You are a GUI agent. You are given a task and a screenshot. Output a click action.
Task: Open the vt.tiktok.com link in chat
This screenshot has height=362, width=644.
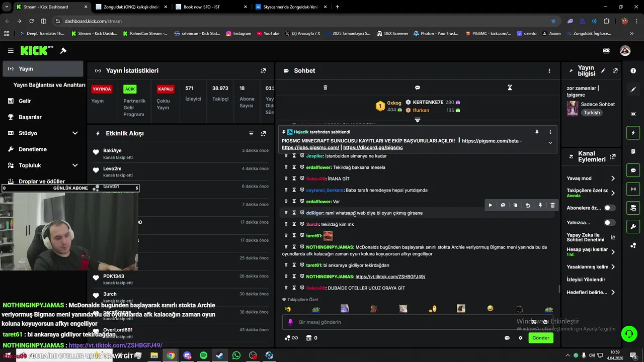(390, 277)
